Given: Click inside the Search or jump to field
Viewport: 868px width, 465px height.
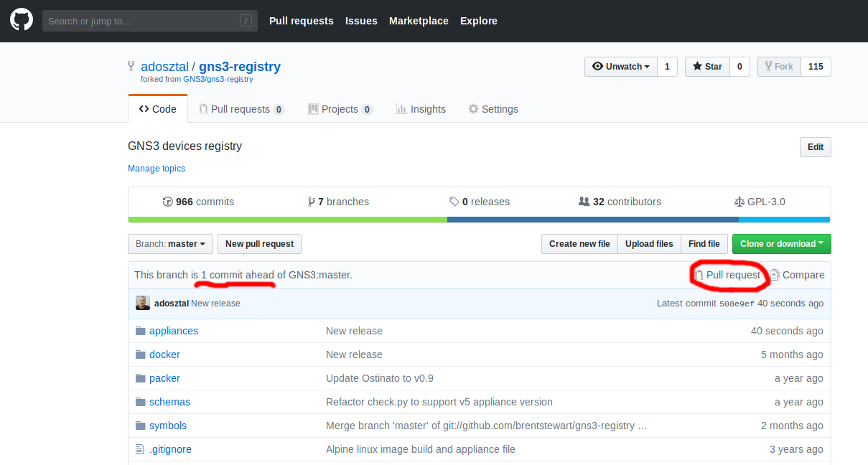Looking at the screenshot, I should (149, 20).
